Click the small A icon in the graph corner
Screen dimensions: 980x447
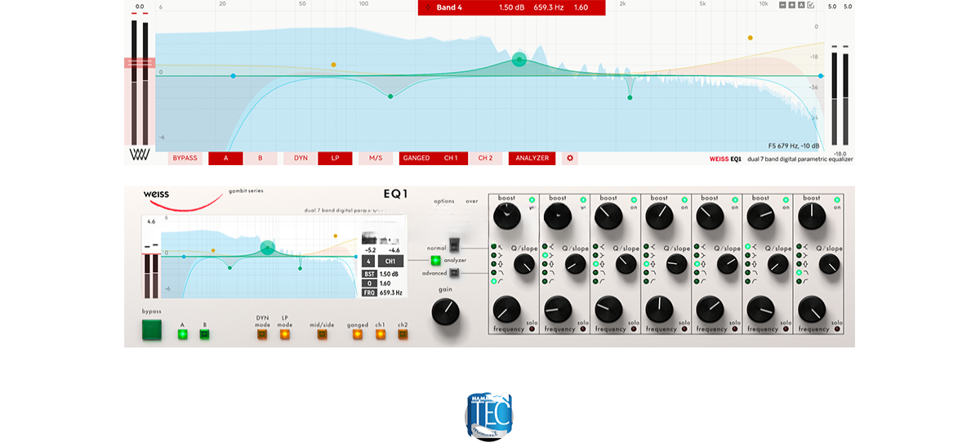click(x=801, y=5)
